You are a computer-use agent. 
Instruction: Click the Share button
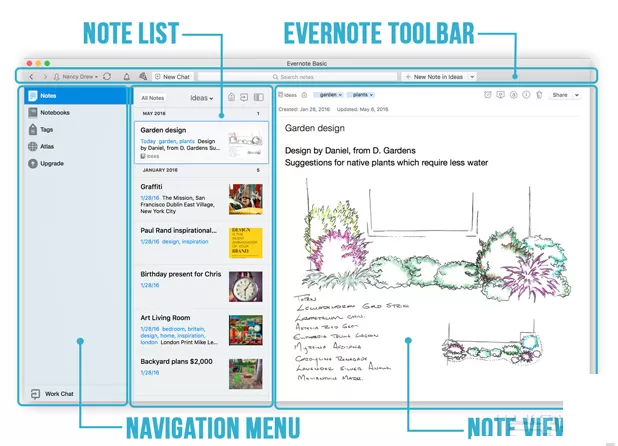(x=560, y=95)
